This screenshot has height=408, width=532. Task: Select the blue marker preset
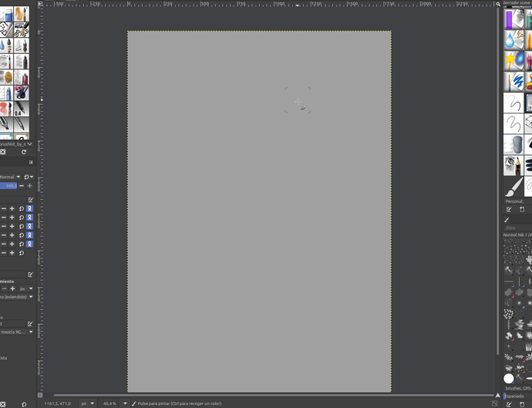tap(6, 93)
